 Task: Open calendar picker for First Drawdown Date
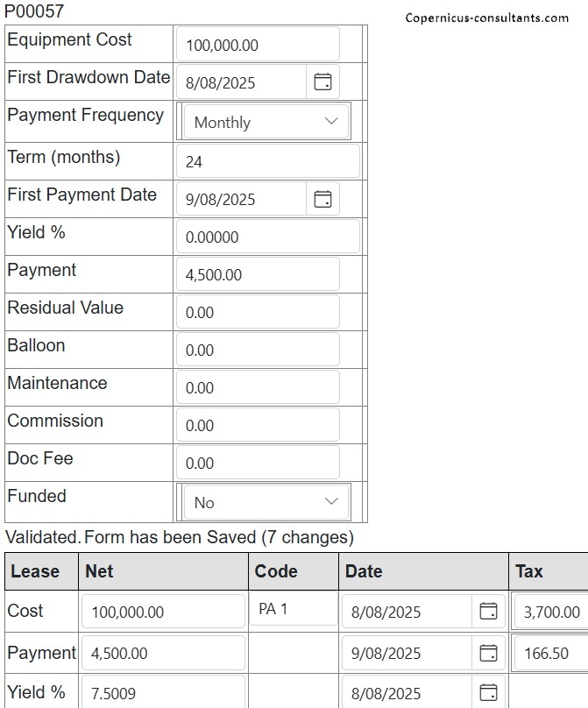tap(322, 82)
